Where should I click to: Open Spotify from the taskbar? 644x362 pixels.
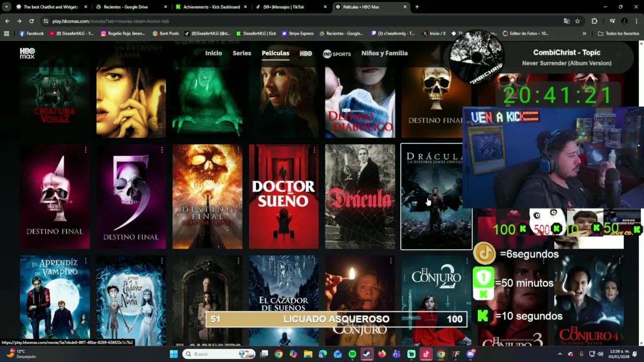pyautogui.click(x=352, y=354)
